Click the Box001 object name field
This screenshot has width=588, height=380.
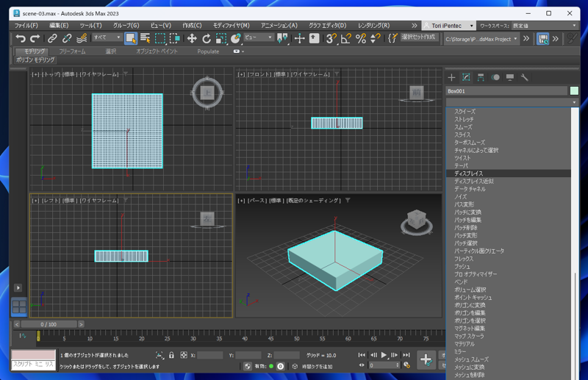point(506,91)
